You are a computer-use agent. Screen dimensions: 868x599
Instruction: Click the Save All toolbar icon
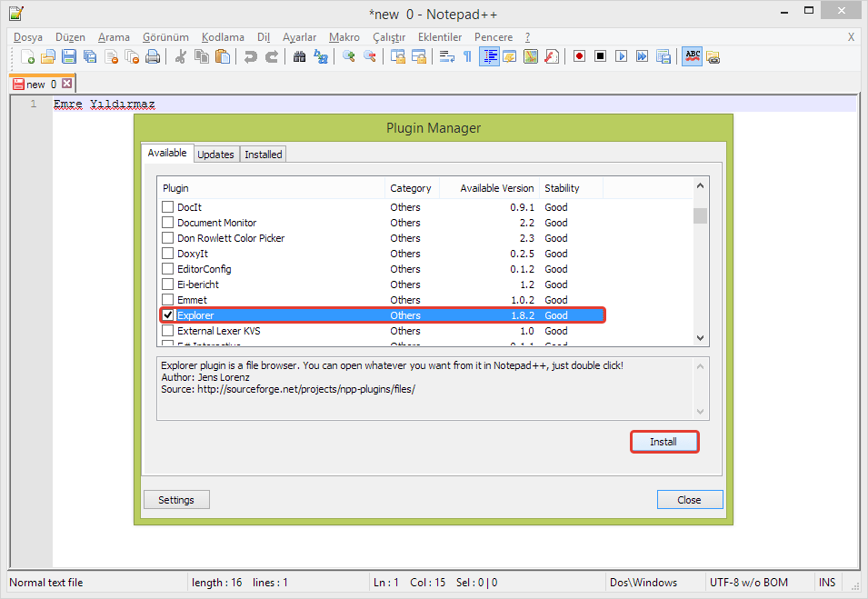click(x=90, y=56)
